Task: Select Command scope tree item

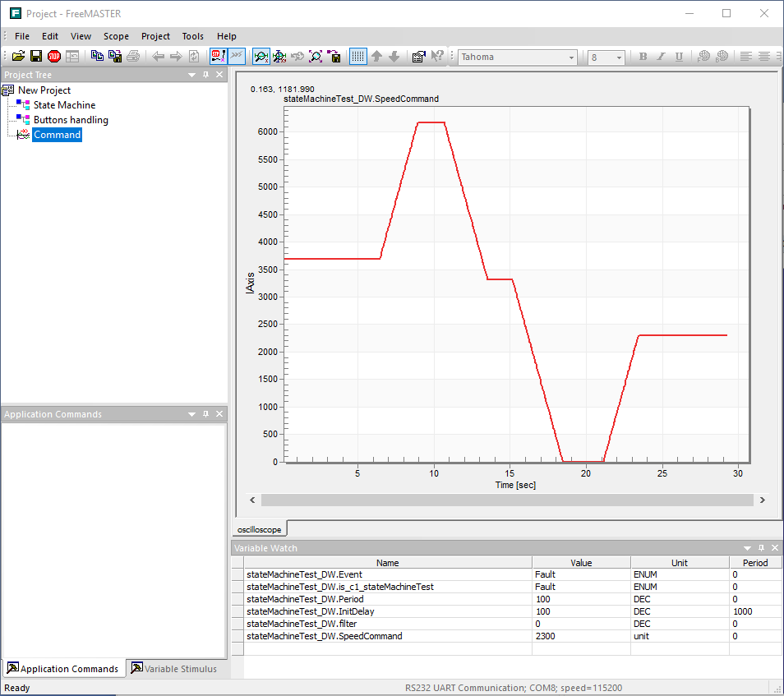Action: (x=57, y=135)
